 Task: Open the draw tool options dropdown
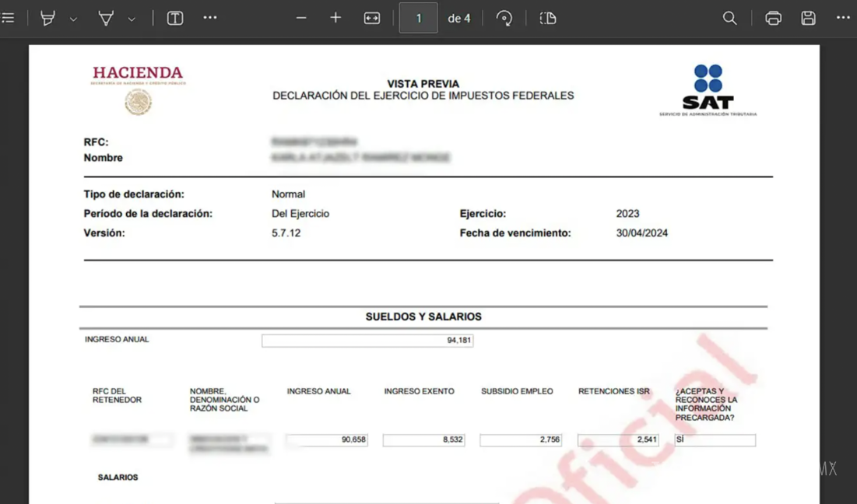click(132, 19)
